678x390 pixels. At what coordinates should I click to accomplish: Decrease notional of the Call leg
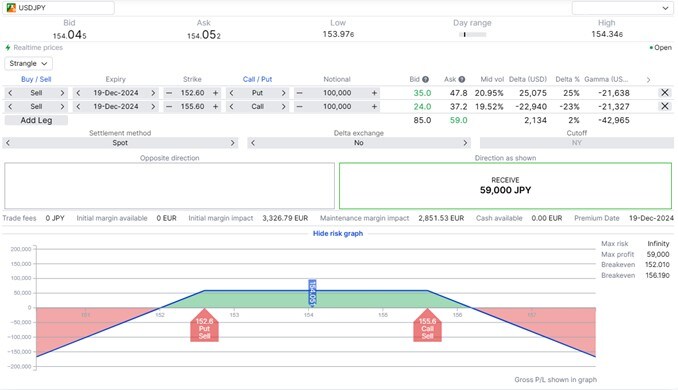[x=299, y=106]
